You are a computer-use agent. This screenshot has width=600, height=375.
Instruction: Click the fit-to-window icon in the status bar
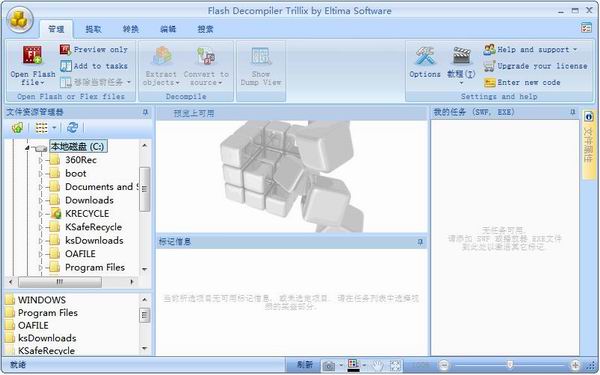[395, 365]
